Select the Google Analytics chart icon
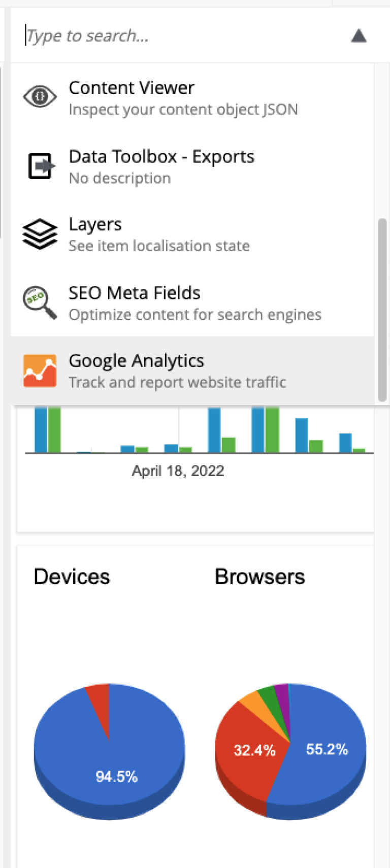 point(40,370)
